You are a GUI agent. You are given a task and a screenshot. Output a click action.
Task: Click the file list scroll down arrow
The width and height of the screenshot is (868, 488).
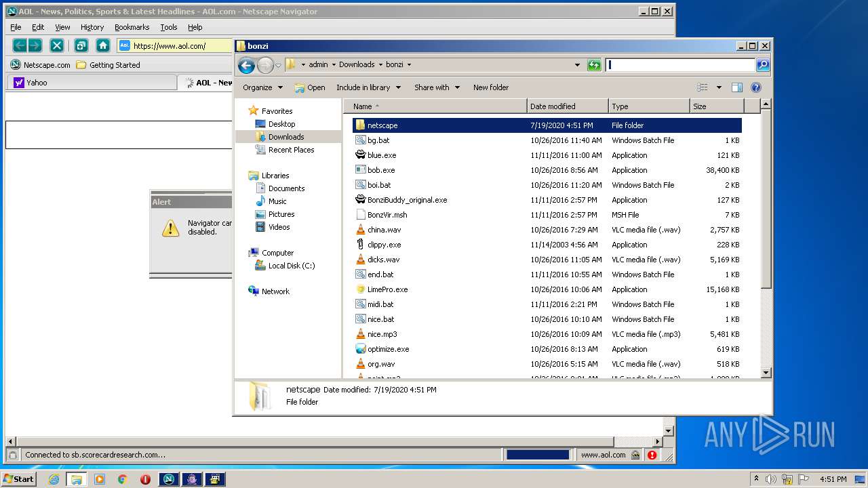pyautogui.click(x=766, y=372)
